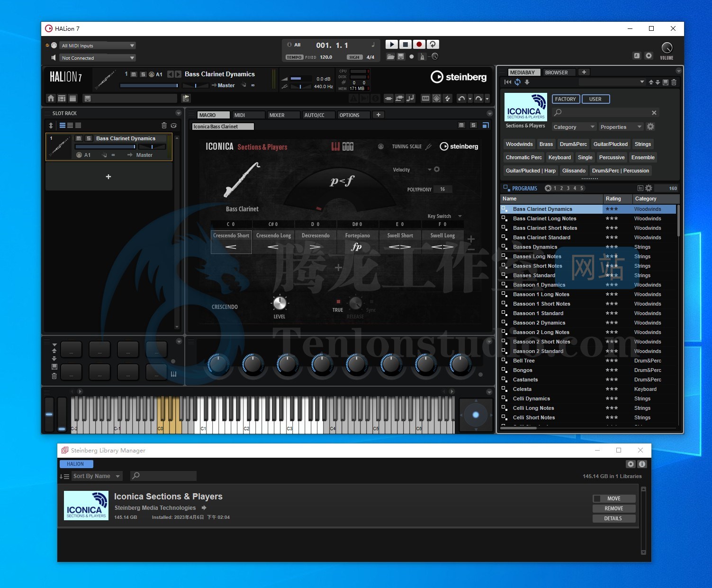Click the Undo arrow in the HALion toolbar
The height and width of the screenshot is (588, 712).
pos(461,98)
